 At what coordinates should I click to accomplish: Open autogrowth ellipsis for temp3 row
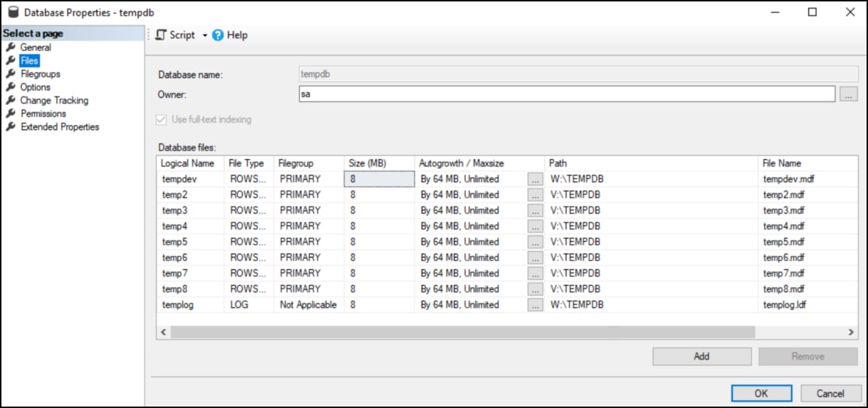(x=535, y=210)
